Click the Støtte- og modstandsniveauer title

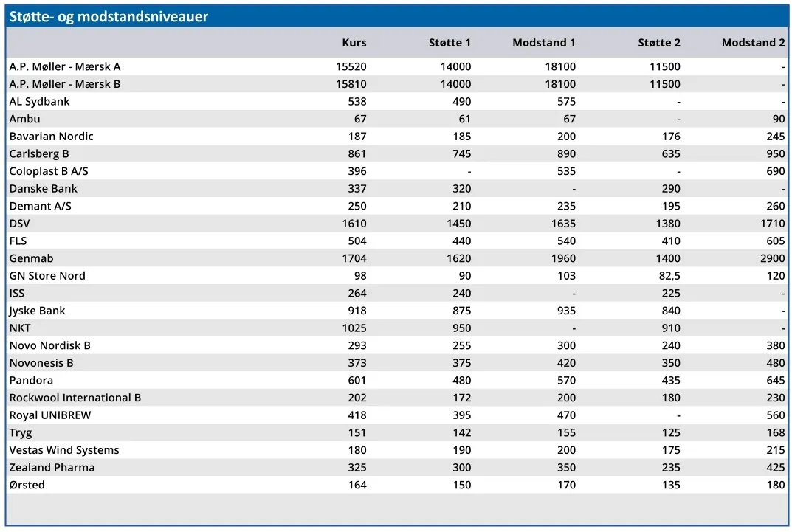[x=109, y=17]
